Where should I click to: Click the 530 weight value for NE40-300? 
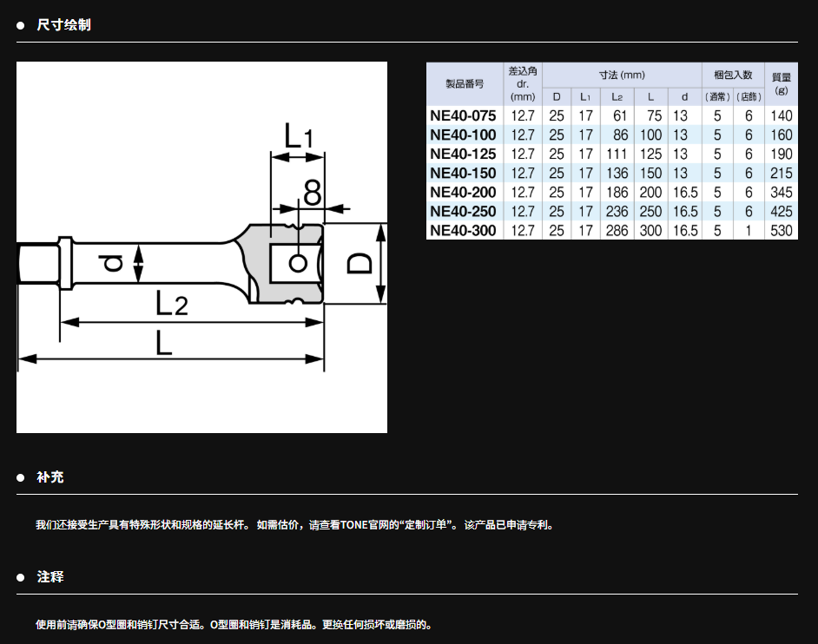781,230
